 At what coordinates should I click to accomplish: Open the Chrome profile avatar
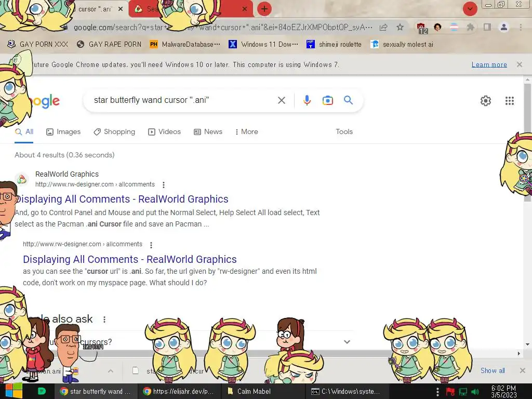coord(504,27)
